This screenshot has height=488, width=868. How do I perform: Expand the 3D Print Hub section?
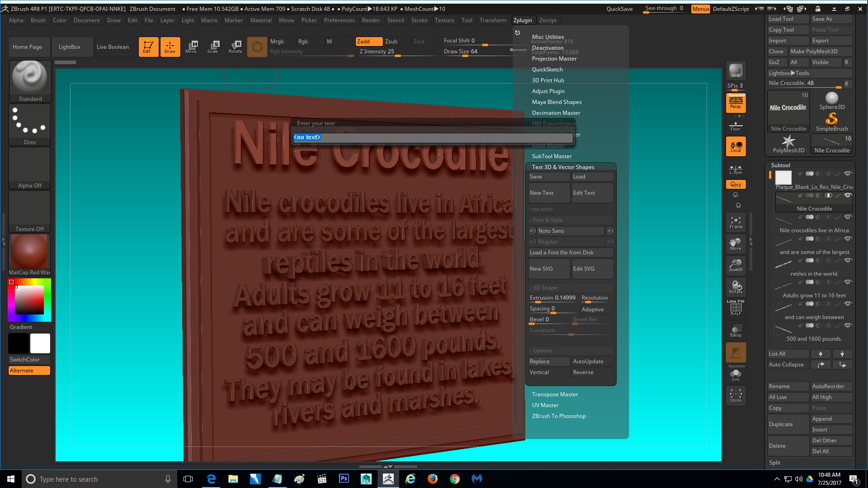pos(548,80)
